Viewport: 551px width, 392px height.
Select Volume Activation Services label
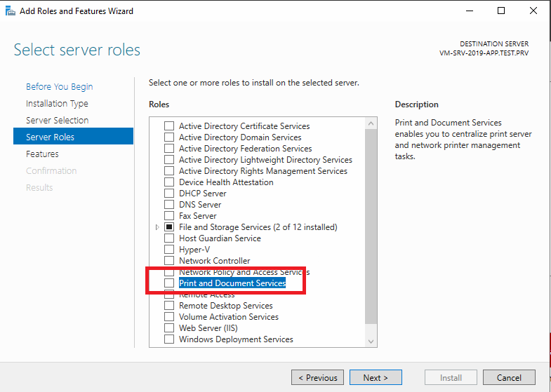(228, 317)
